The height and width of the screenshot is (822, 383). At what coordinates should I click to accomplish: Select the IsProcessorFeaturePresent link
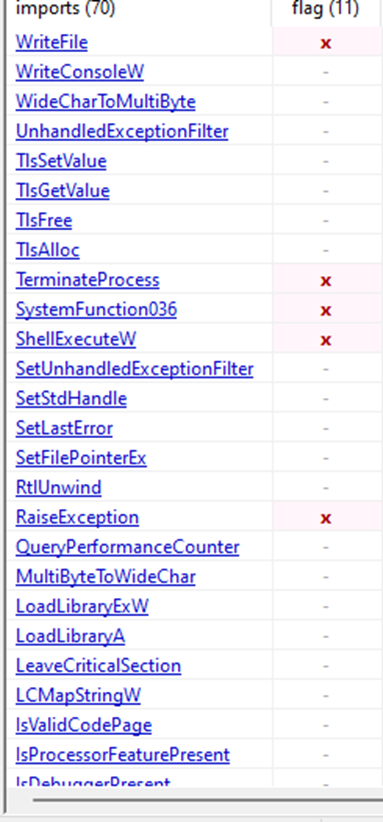tap(123, 755)
